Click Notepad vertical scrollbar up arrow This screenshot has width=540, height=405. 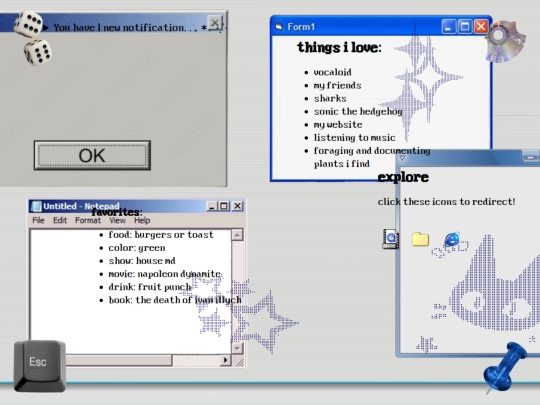pos(237,235)
